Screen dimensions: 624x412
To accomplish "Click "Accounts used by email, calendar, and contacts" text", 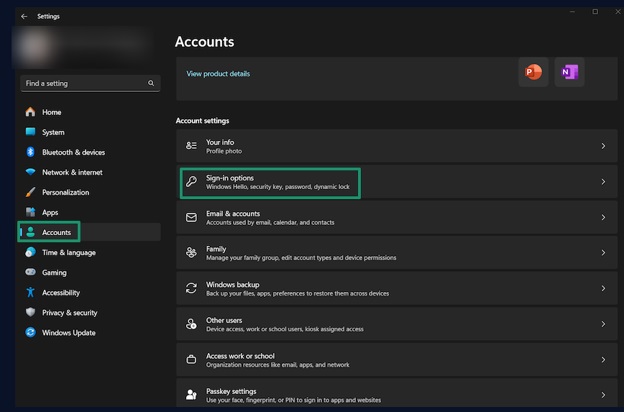I will pyautogui.click(x=270, y=223).
